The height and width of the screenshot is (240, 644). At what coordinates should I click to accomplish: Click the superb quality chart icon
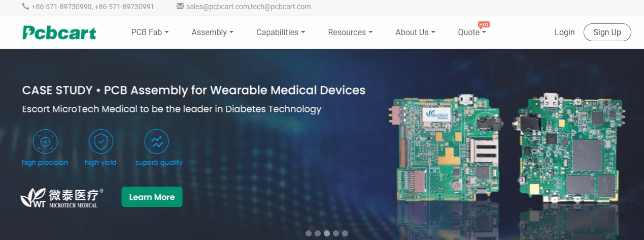(x=157, y=142)
